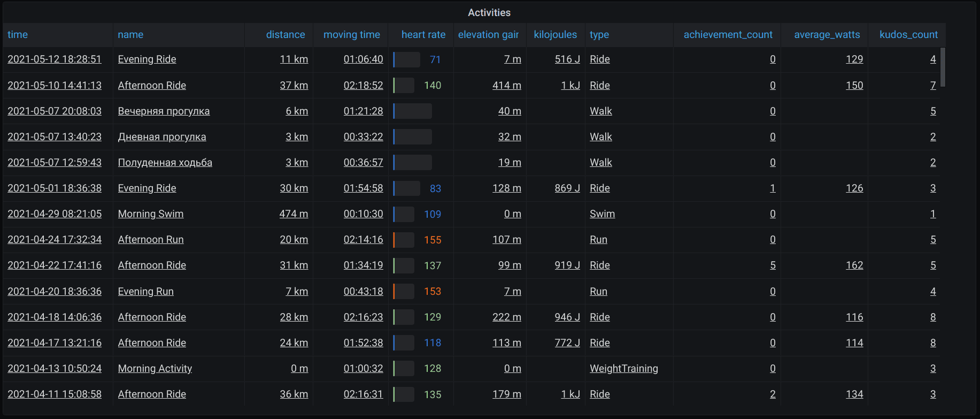Open the Morning Swim activity link
980x419 pixels.
click(x=151, y=214)
